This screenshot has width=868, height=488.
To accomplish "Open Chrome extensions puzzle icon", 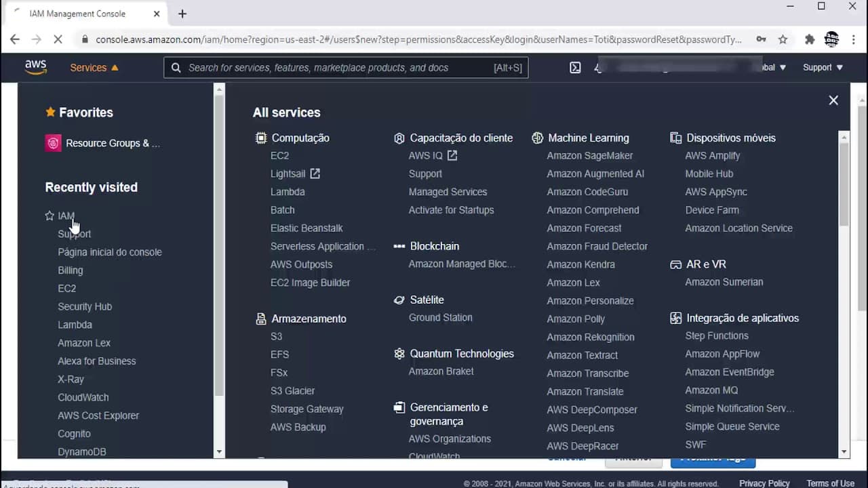I will (x=809, y=39).
